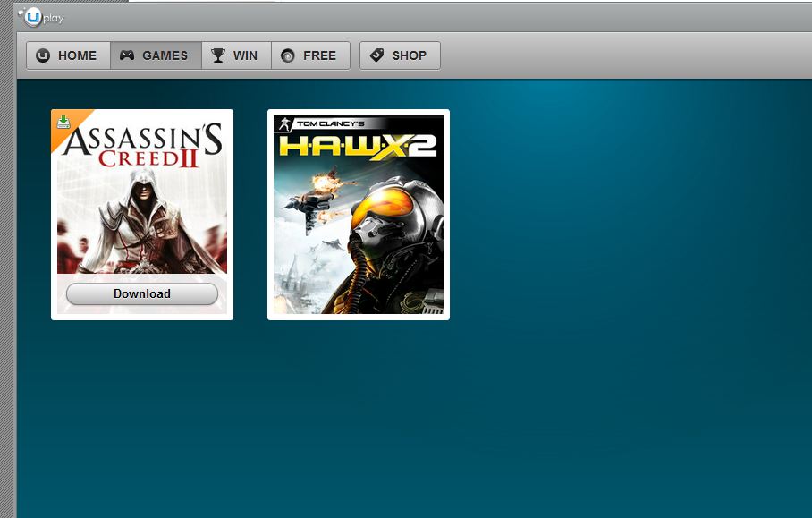Open the Tom Clancy's H.A.W.X 2 game tile

(359, 215)
